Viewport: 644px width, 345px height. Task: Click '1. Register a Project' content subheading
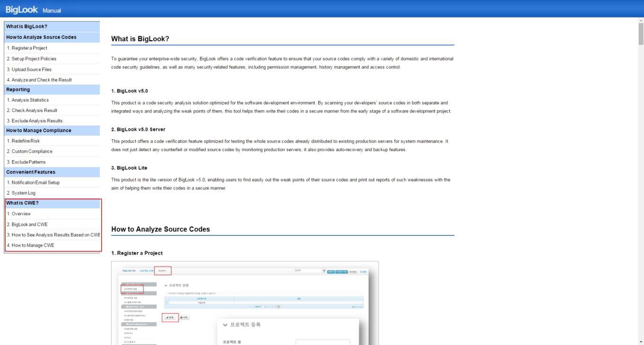tap(137, 253)
